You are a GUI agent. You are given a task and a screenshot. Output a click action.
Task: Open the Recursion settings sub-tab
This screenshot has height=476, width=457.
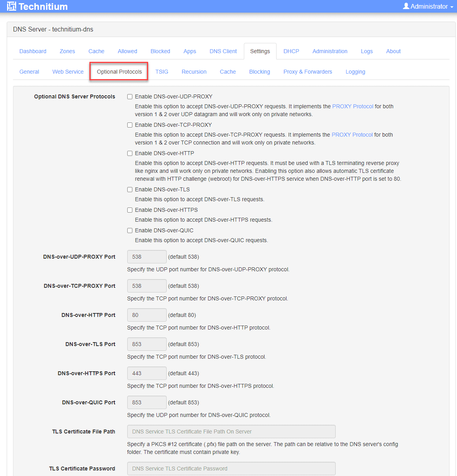tap(194, 72)
